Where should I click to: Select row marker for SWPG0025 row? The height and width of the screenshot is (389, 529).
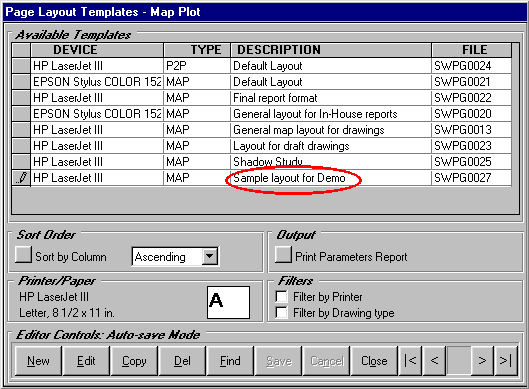[x=21, y=162]
